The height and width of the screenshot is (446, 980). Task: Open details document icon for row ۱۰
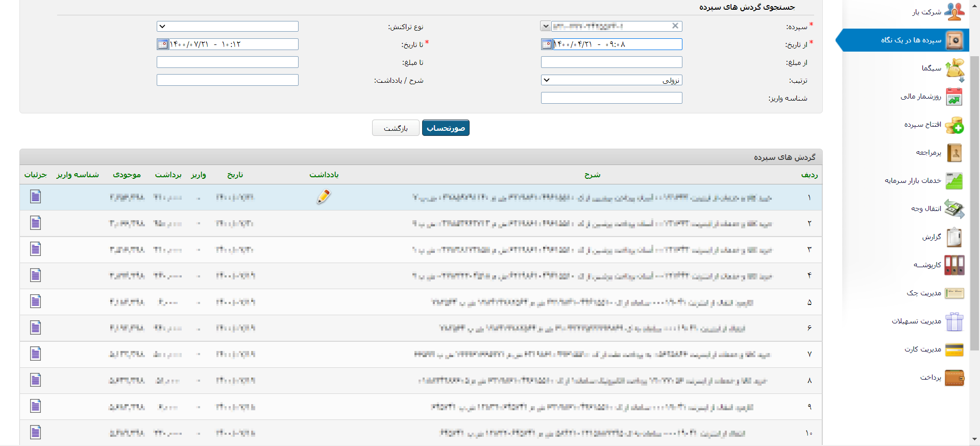pos(35,432)
